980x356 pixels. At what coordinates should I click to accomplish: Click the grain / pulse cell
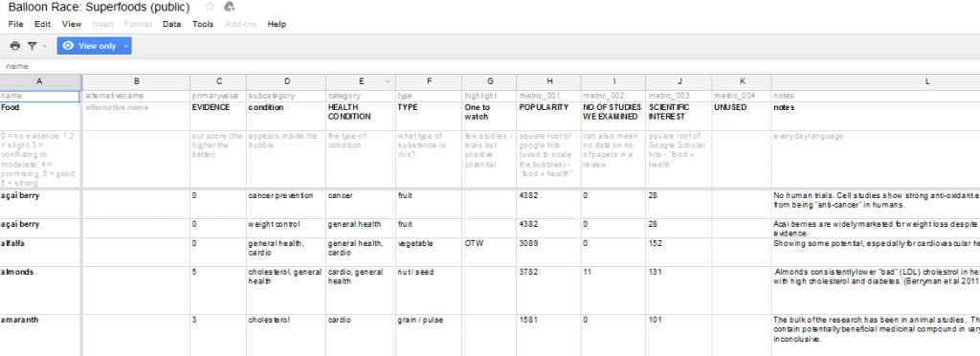pyautogui.click(x=429, y=335)
